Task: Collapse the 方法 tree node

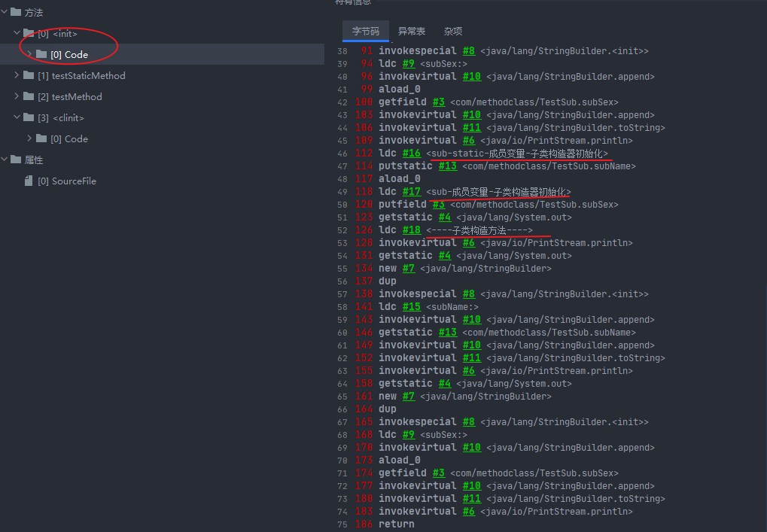Action: [x=5, y=12]
